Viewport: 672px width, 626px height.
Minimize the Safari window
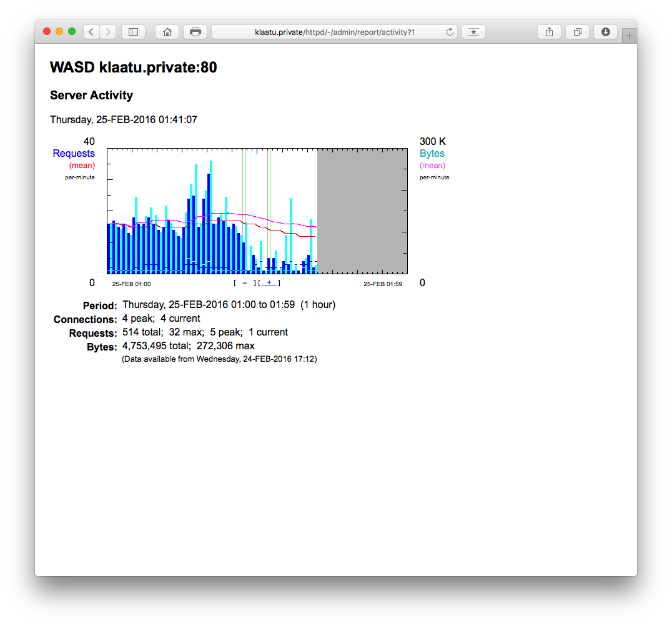(59, 31)
